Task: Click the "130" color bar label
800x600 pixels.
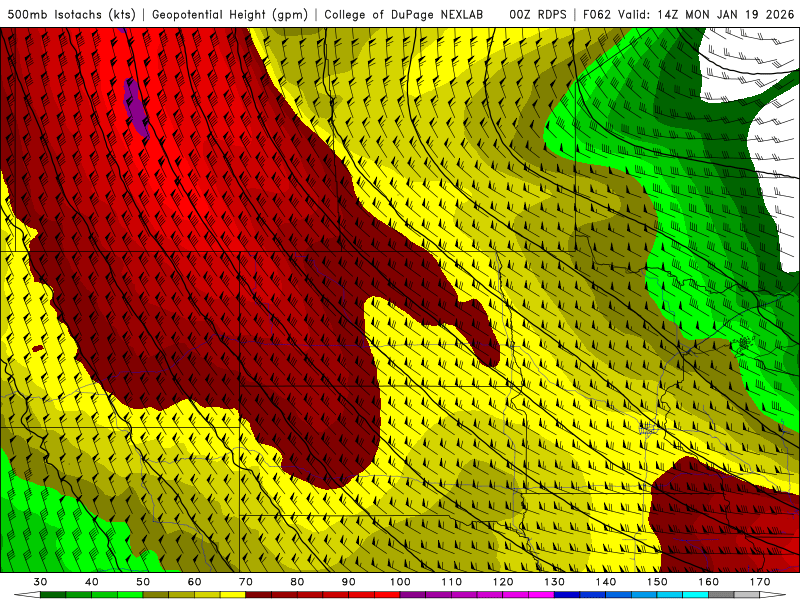Action: click(555, 582)
